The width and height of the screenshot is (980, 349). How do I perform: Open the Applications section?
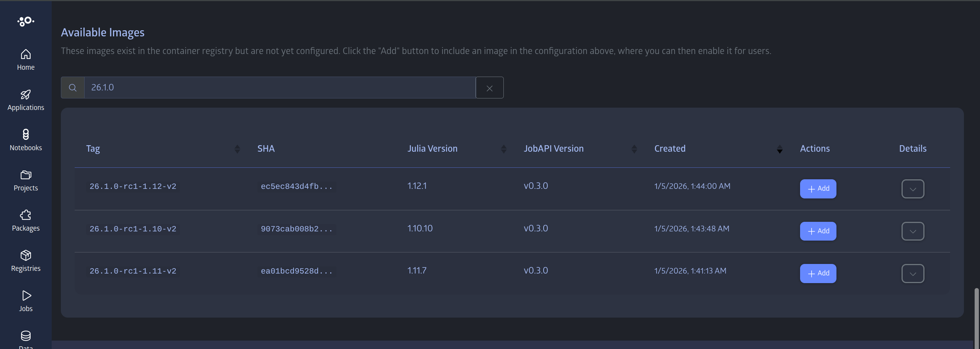(25, 100)
